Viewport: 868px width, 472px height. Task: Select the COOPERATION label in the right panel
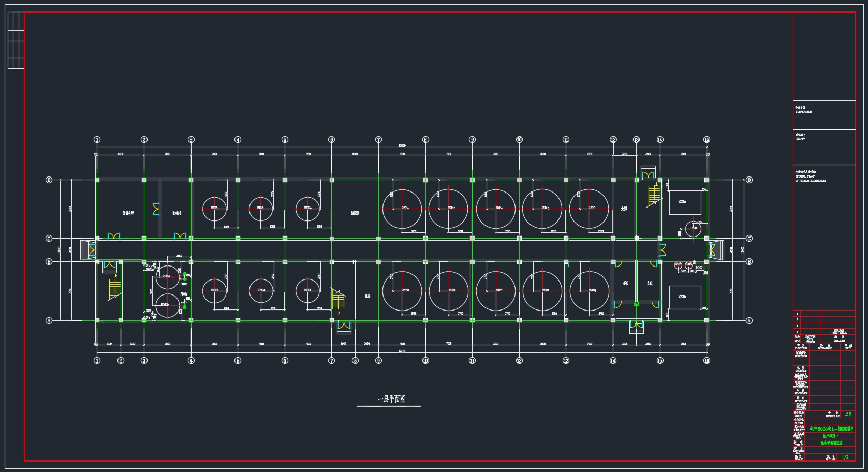click(x=803, y=112)
